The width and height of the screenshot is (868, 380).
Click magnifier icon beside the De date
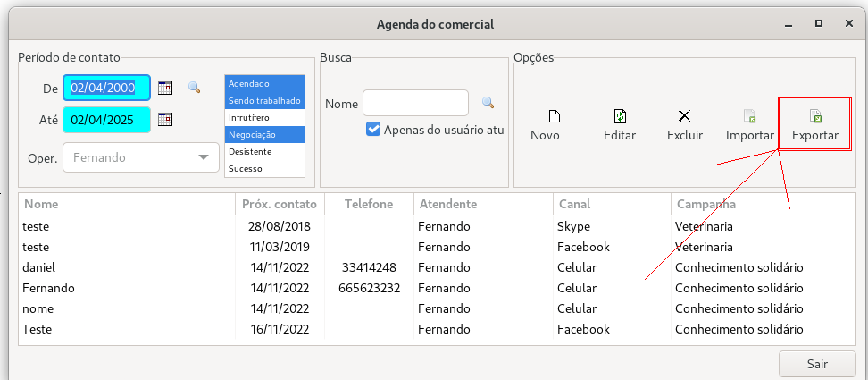[x=194, y=87]
